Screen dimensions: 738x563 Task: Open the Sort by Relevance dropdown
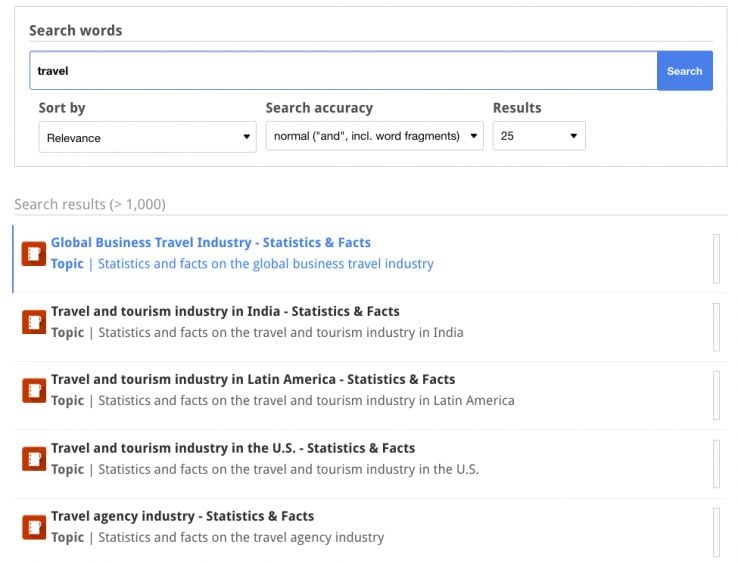pyautogui.click(x=148, y=137)
